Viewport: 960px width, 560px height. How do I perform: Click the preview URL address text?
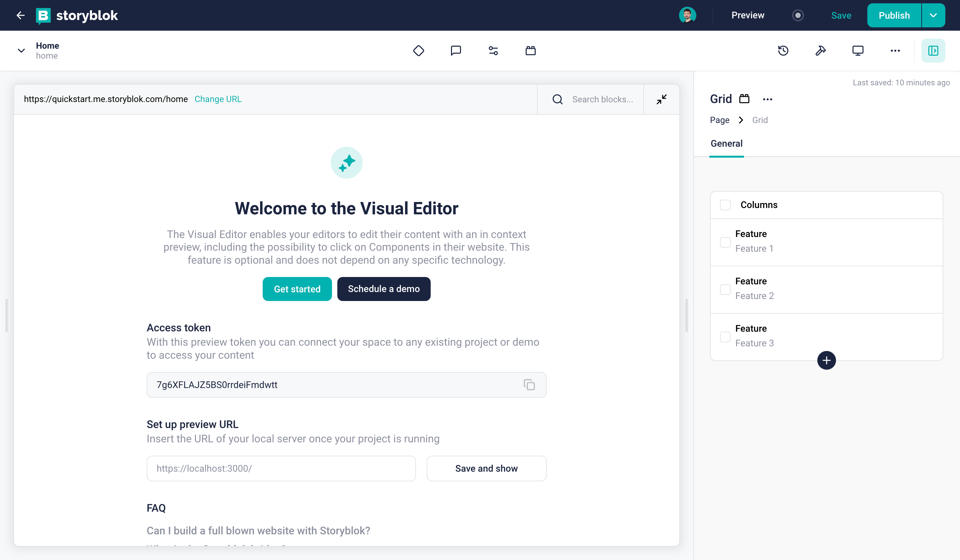click(x=106, y=99)
